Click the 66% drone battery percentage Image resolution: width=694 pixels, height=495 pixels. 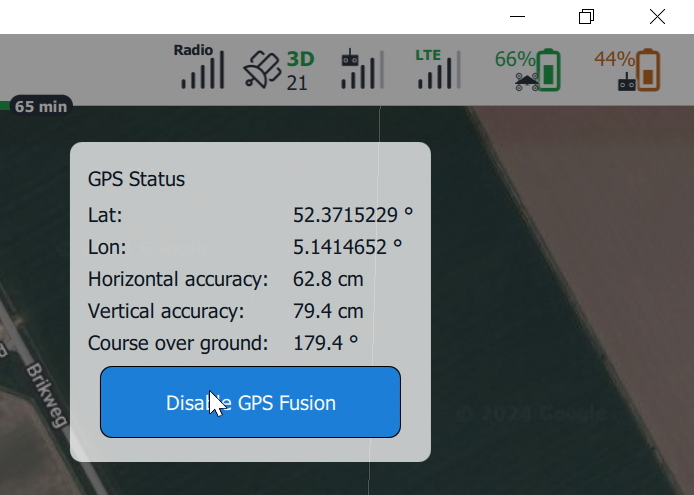[x=514, y=59]
